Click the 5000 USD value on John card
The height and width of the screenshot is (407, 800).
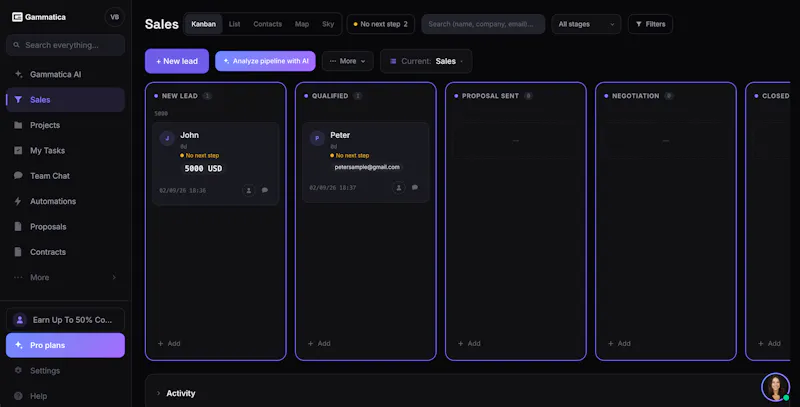coord(203,168)
